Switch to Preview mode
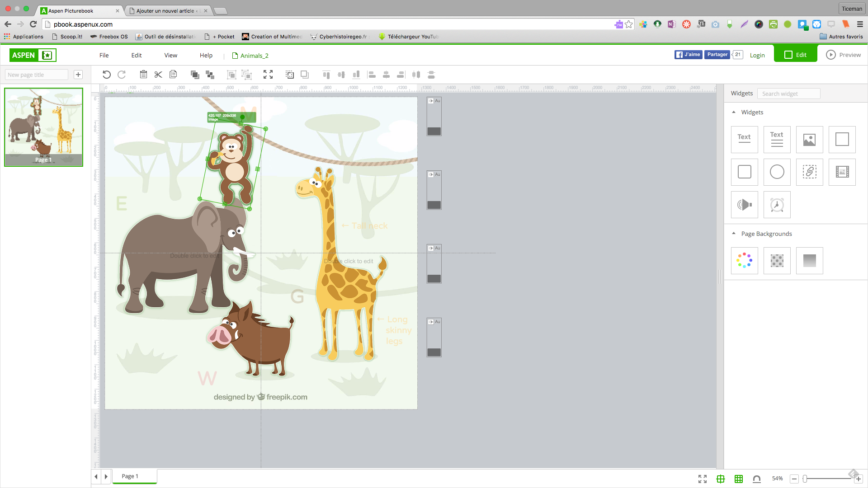Viewport: 868px width, 488px height. [843, 55]
